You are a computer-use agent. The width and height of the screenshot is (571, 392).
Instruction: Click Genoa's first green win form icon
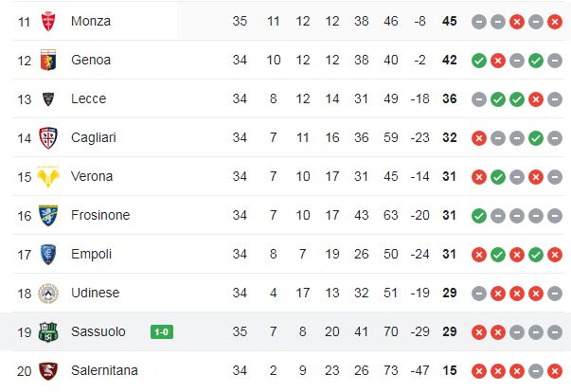(x=479, y=61)
